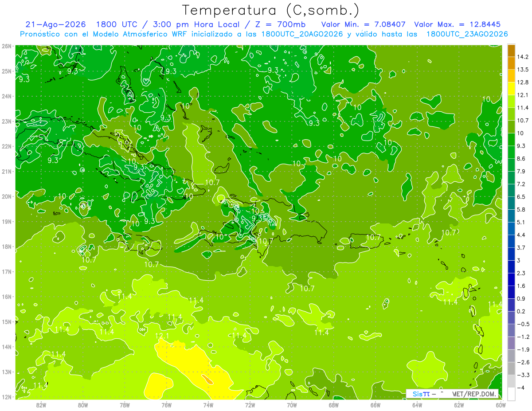The image size is (532, 411).
Task: Click the '22N' latitude axis label
Action: click(x=7, y=146)
